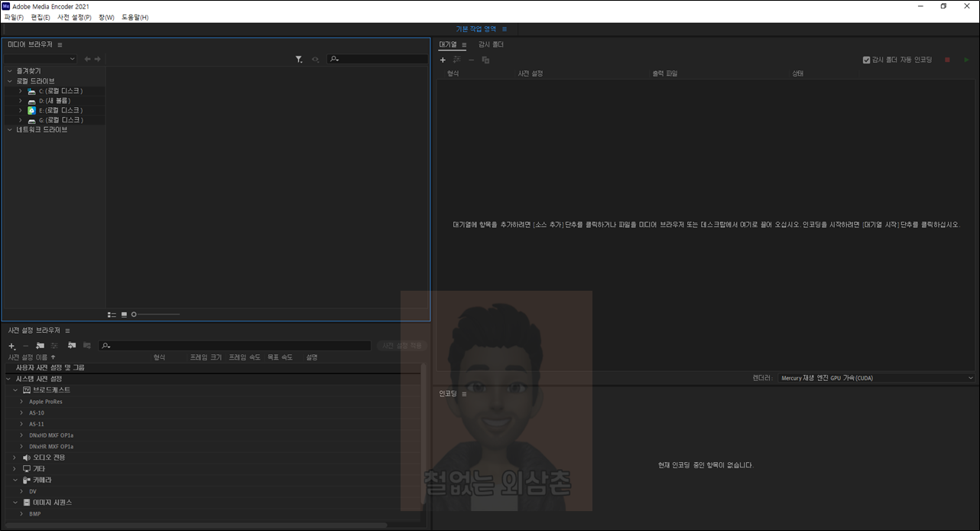The width and height of the screenshot is (980, 531).
Task: Select G: (로컬 디스크) drive item
Action: pyautogui.click(x=60, y=120)
